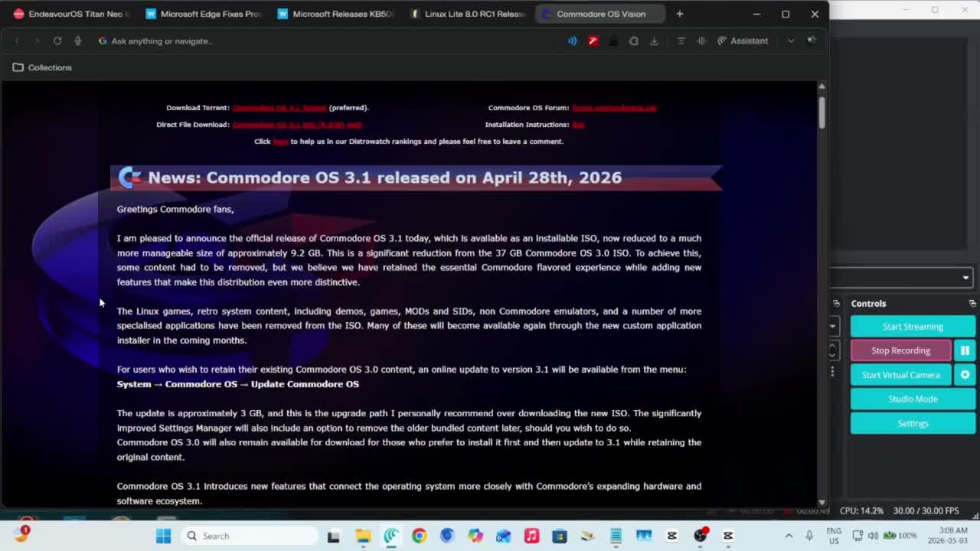Open the red extension icon in toolbar
The image size is (980, 551).
[593, 41]
